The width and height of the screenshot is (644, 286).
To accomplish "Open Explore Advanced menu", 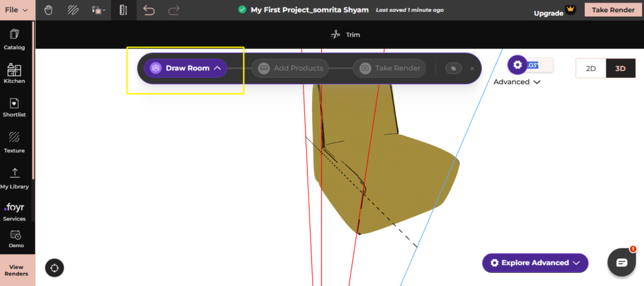I will pos(535,263).
